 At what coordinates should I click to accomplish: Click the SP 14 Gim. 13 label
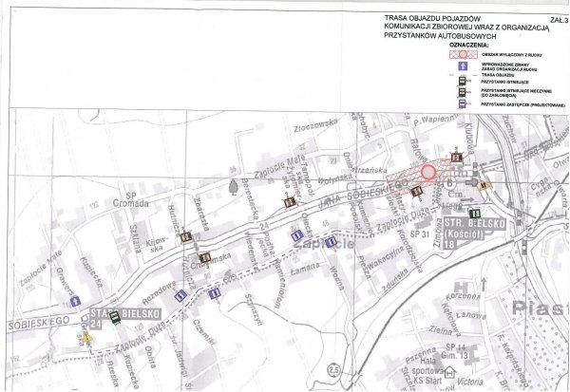454,351
